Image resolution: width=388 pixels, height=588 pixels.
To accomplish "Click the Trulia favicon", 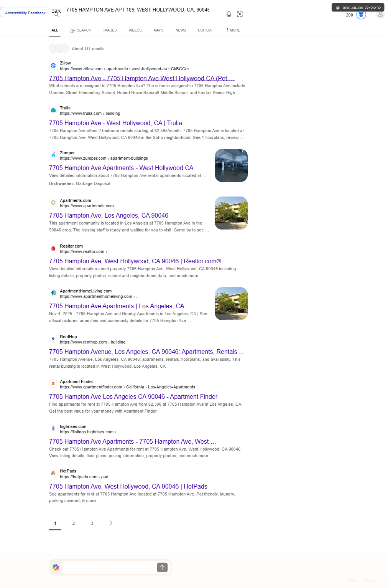I will (53, 111).
